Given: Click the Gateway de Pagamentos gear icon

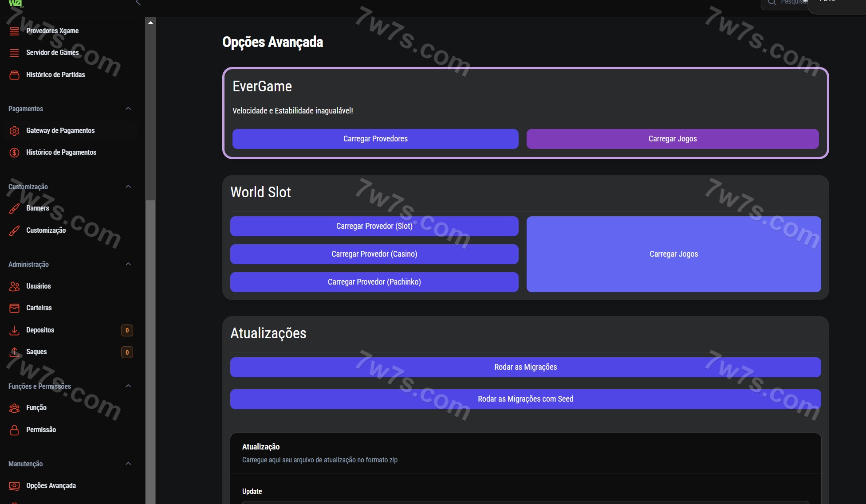Looking at the screenshot, I should pyautogui.click(x=14, y=131).
